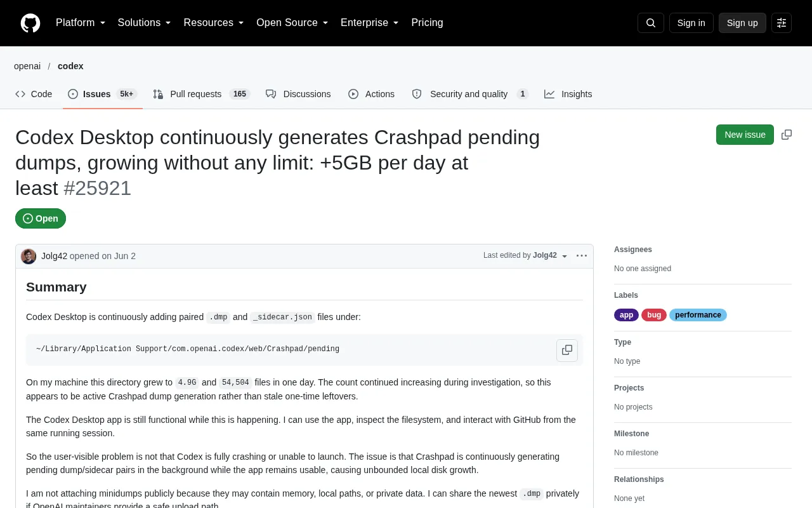Viewport: 812px width, 508px height.
Task: Select the 4.9G size code text
Action: pos(187,382)
